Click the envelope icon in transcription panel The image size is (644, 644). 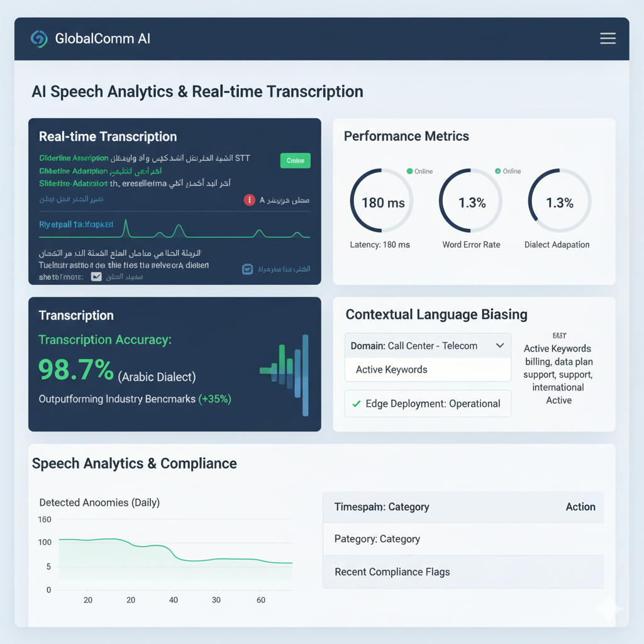96,276
